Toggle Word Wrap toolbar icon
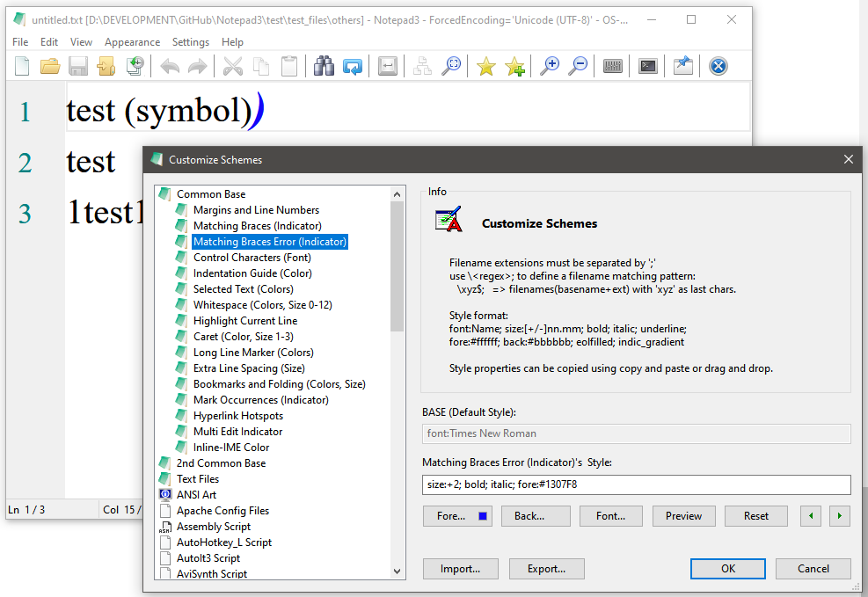Image resolution: width=868 pixels, height=597 pixels. [x=388, y=67]
